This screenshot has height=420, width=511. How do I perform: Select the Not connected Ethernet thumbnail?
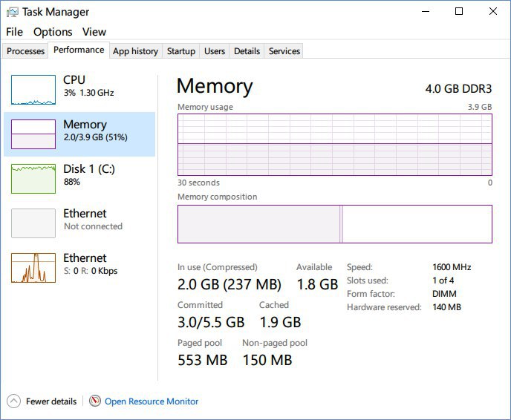coord(33,223)
